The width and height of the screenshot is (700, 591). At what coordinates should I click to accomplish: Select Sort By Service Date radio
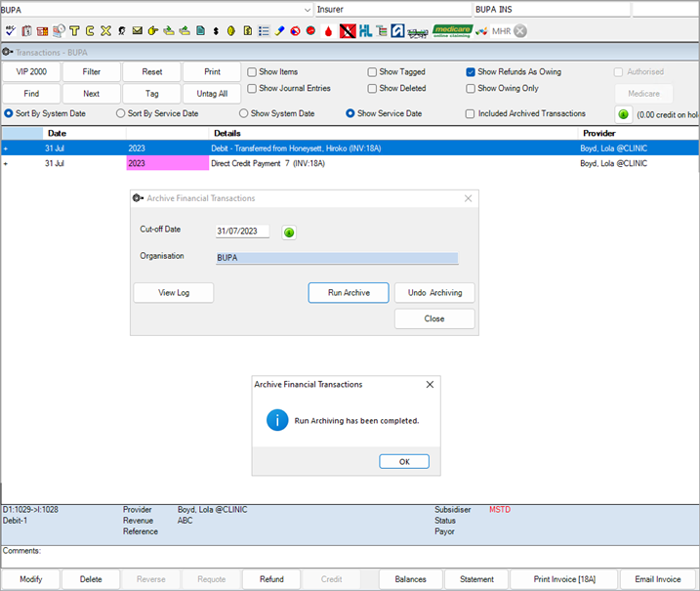120,113
